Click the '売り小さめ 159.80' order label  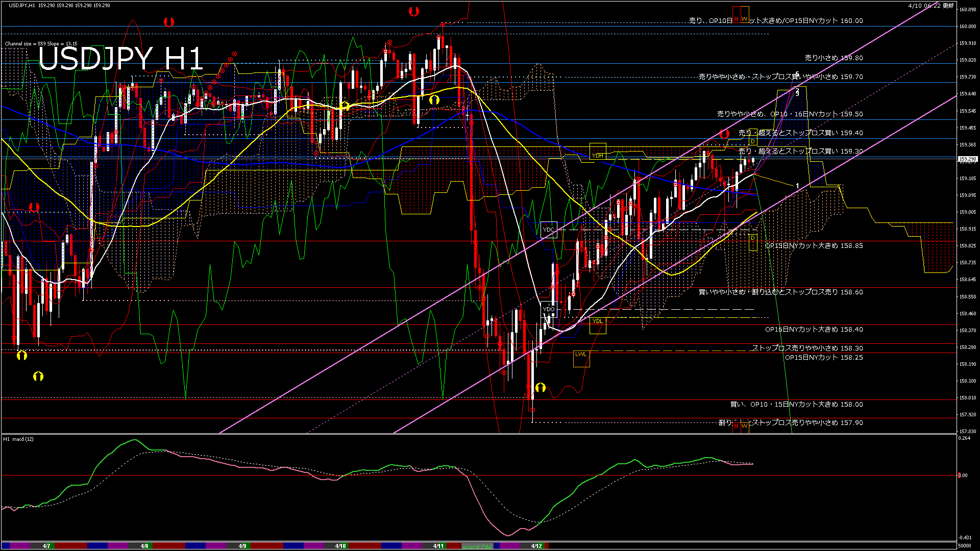(834, 58)
